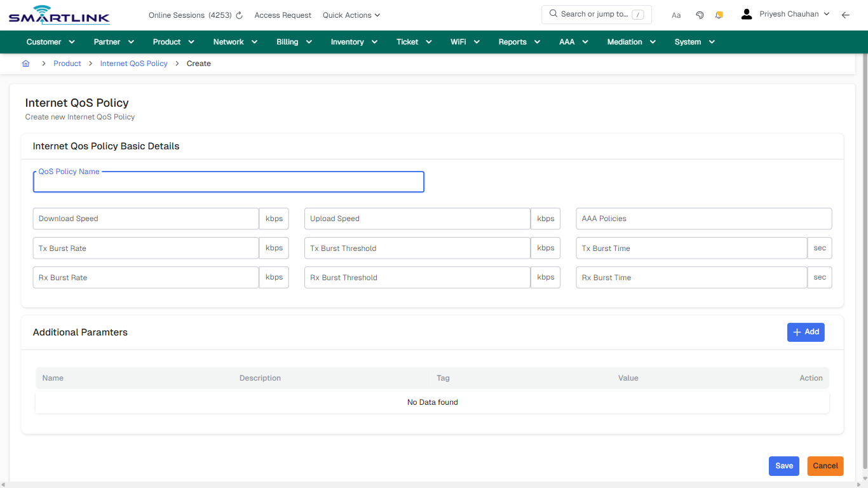The image size is (868, 488).
Task: Open the Product menu
Action: [x=173, y=41]
